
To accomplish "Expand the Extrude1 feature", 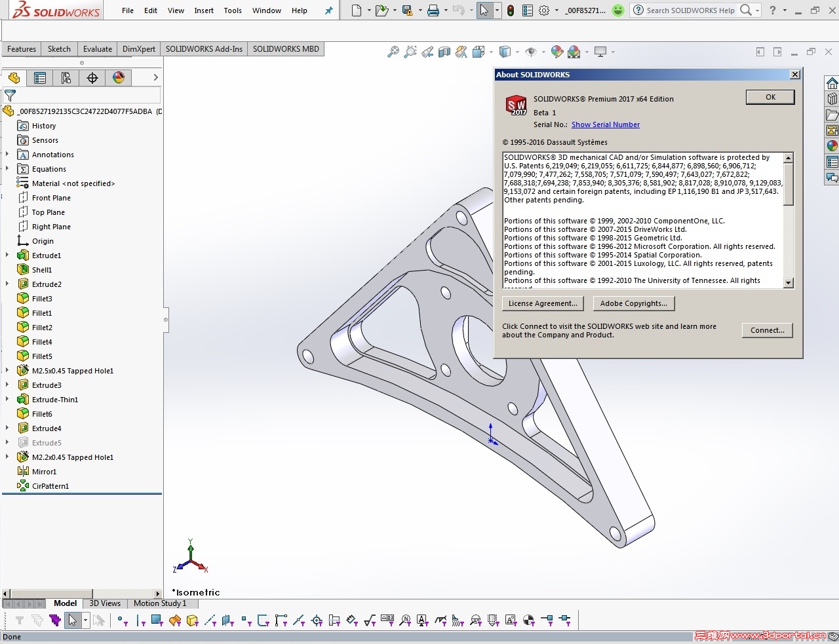I will tap(7, 256).
